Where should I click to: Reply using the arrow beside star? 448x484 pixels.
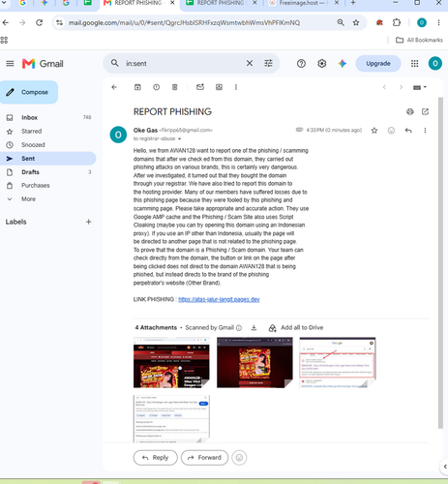tap(408, 131)
